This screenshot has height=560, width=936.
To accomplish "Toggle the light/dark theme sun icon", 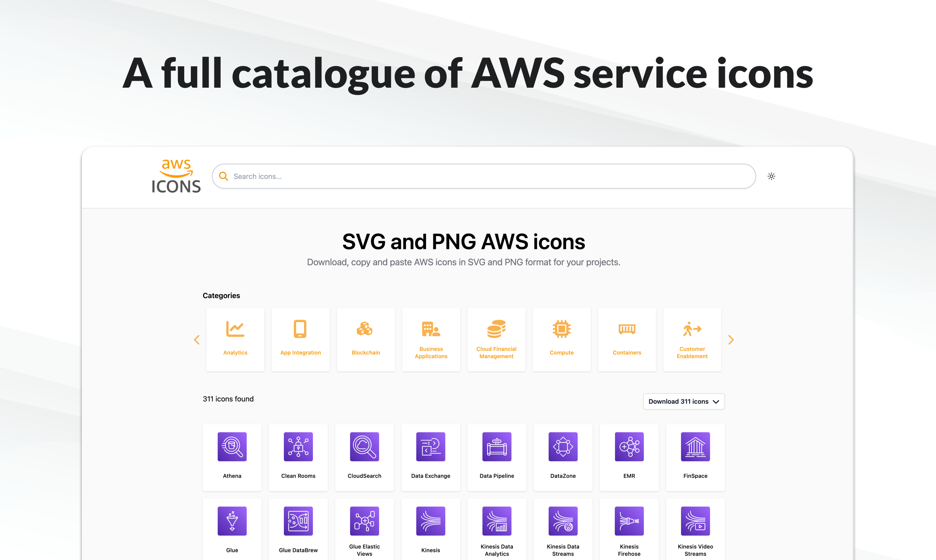I will tap(771, 176).
